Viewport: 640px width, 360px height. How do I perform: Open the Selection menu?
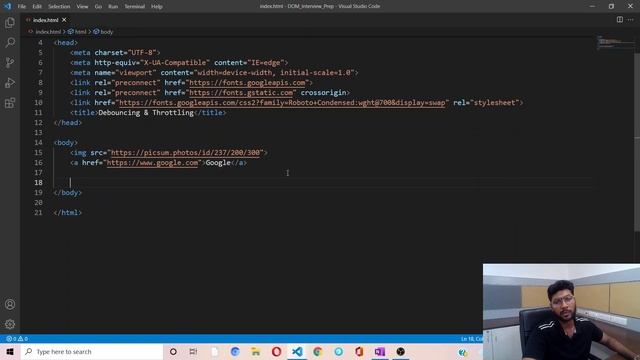[59, 7]
